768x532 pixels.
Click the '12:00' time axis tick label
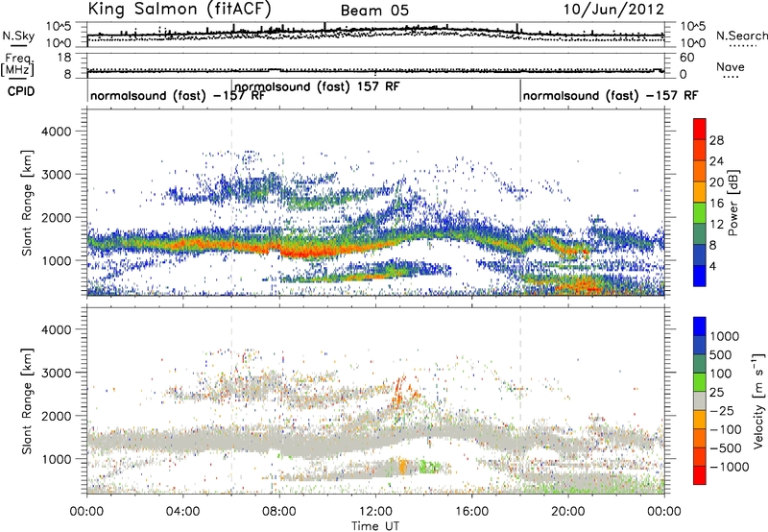375,512
